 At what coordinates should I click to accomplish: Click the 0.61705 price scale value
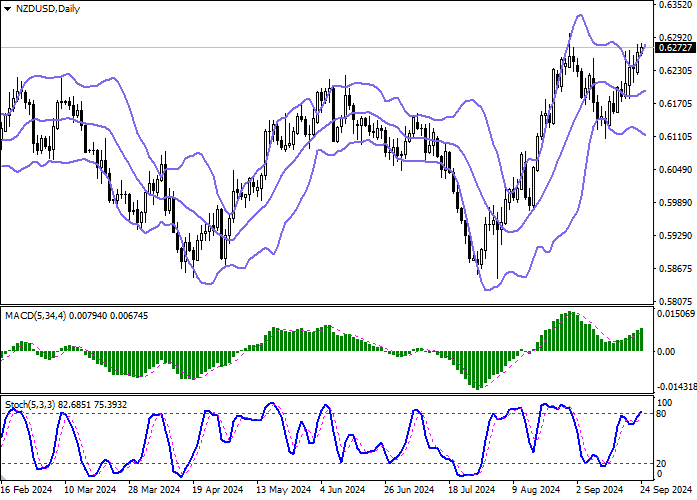tap(675, 104)
